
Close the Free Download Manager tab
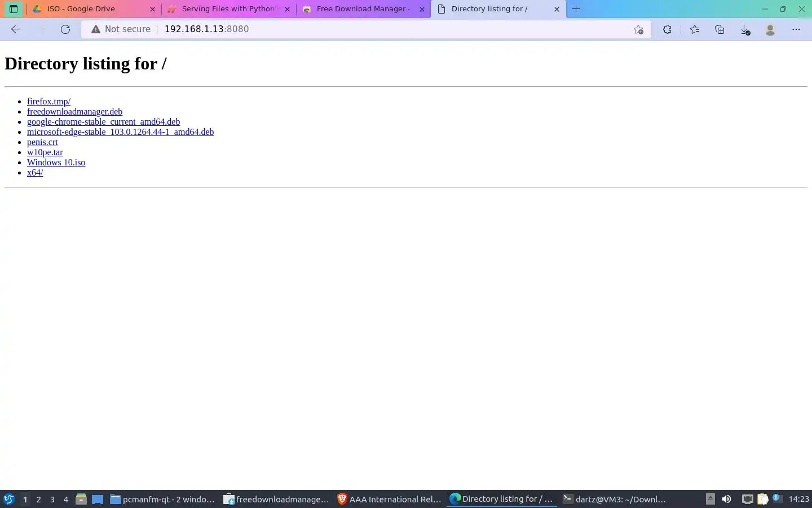422,9
